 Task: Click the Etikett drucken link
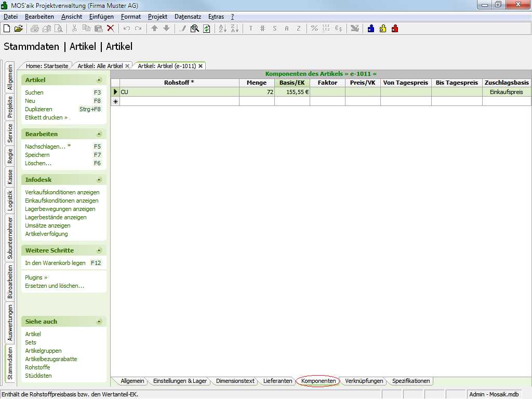[46, 117]
